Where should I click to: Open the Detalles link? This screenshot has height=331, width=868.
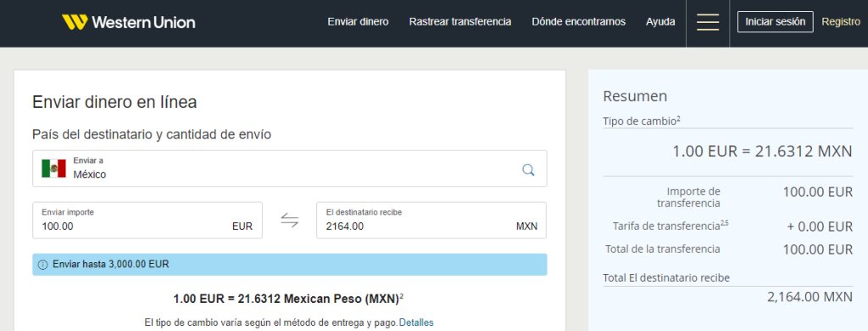pos(416,323)
